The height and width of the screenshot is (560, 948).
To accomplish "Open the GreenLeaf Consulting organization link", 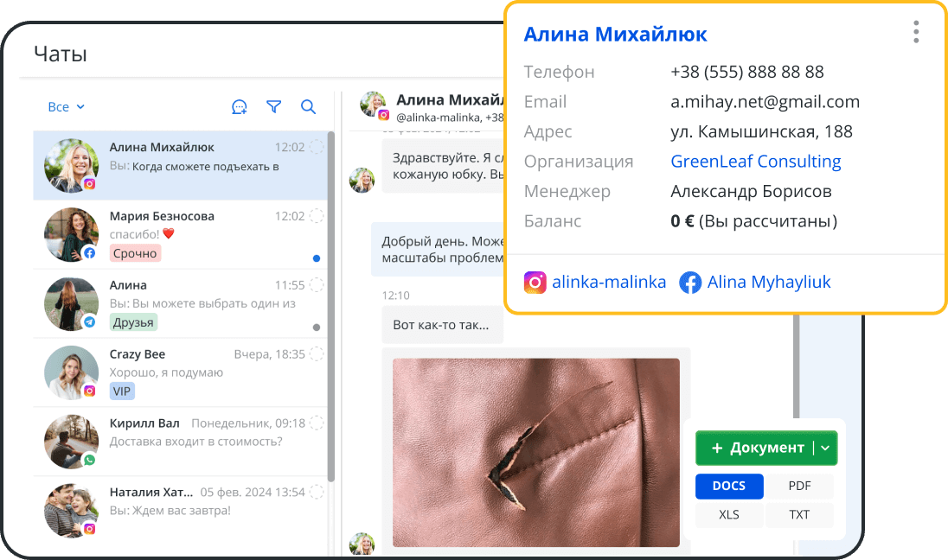I will 755,161.
